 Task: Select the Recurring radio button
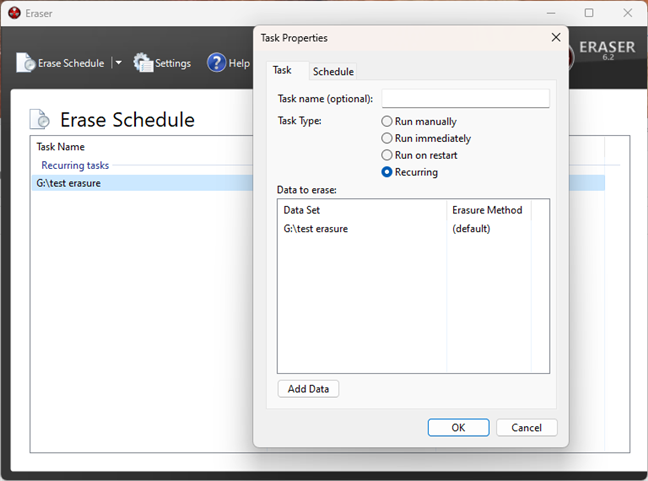[386, 172]
